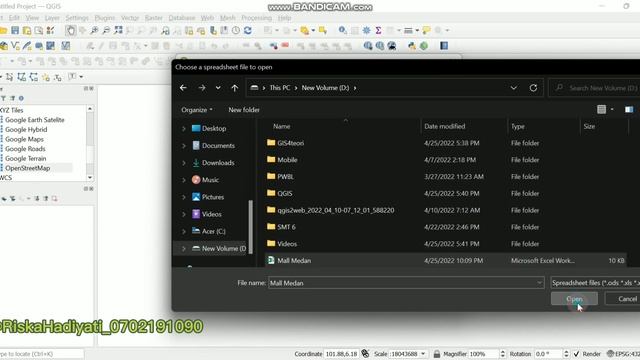Open the Layer menu
The height and width of the screenshot is (360, 640).
52,18
